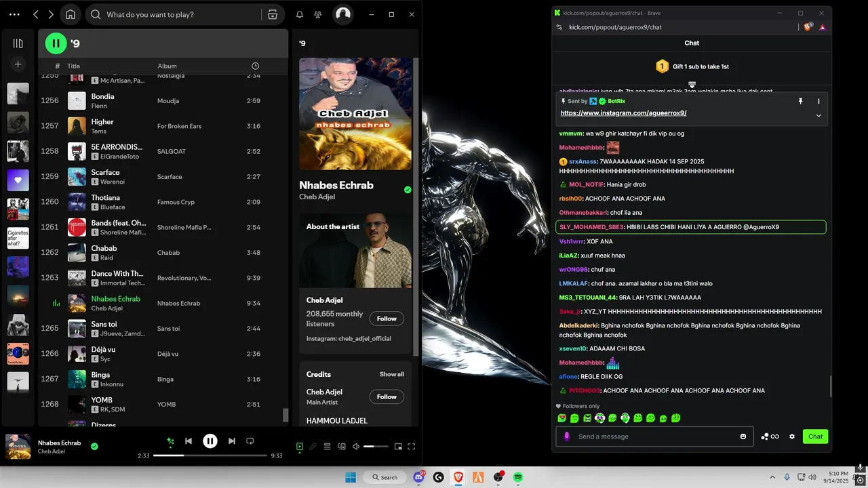
Task: Open the emoji picker in chat input
Action: [743, 436]
